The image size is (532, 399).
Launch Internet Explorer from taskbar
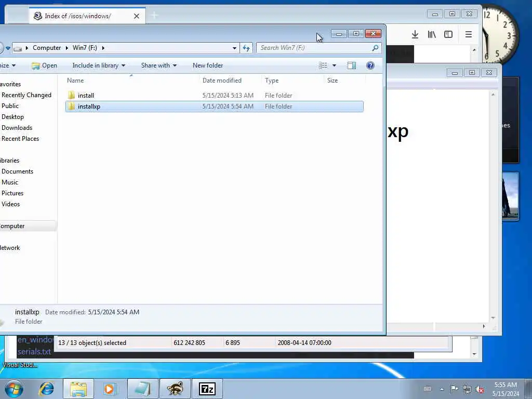[x=46, y=389]
